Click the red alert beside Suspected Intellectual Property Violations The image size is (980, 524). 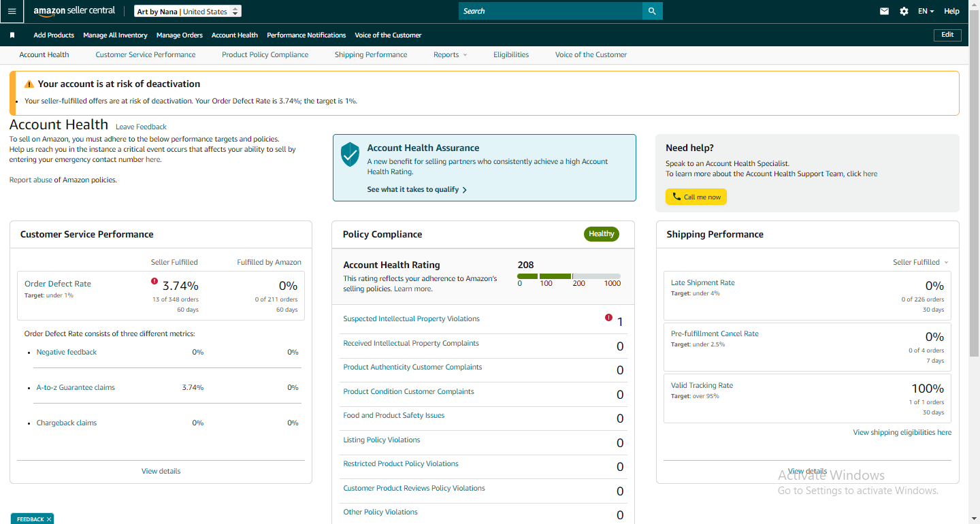click(608, 317)
